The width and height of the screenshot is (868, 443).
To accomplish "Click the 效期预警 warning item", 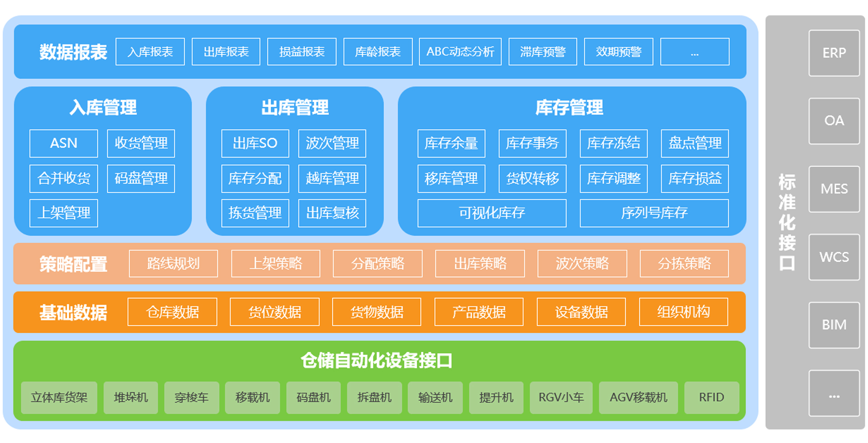I will [x=618, y=52].
